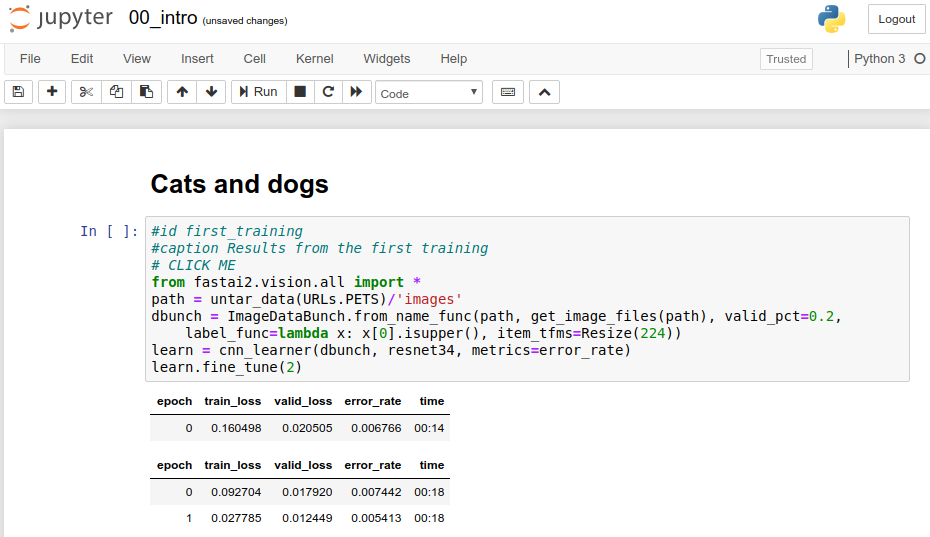Click the Jupyter logo link
This screenshot has height=537, width=930.
coord(62,19)
